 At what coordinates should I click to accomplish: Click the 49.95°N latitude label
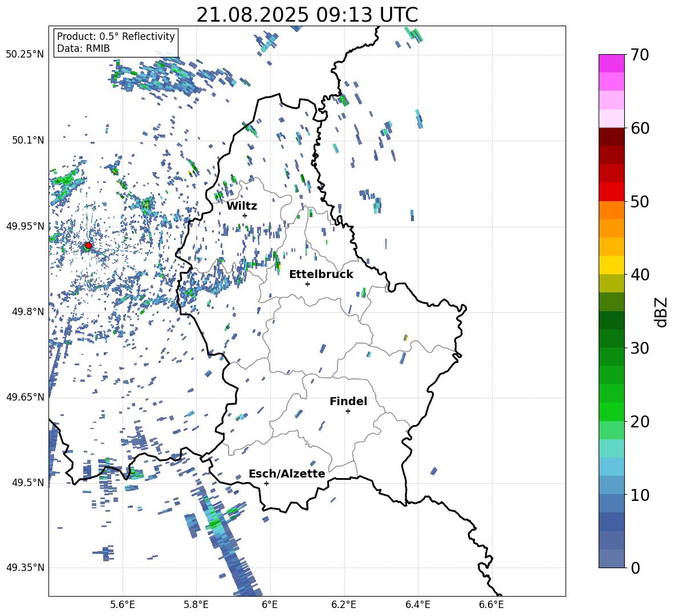[x=25, y=226]
